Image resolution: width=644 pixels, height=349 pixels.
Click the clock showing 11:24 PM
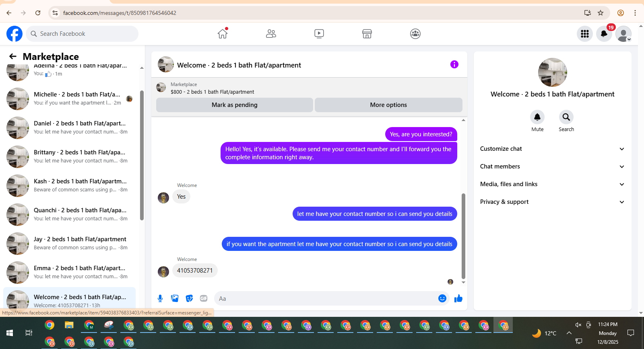pyautogui.click(x=608, y=324)
